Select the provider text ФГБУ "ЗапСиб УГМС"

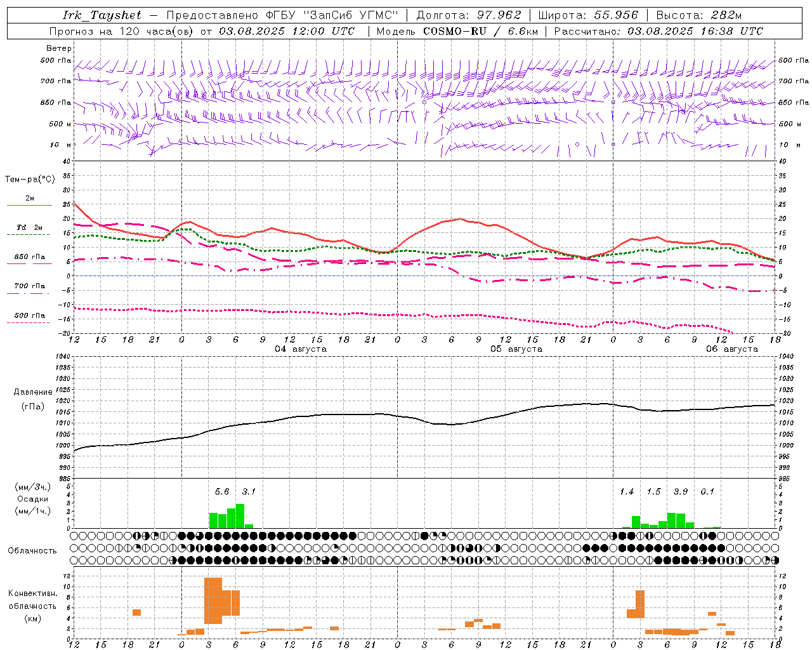332,15
